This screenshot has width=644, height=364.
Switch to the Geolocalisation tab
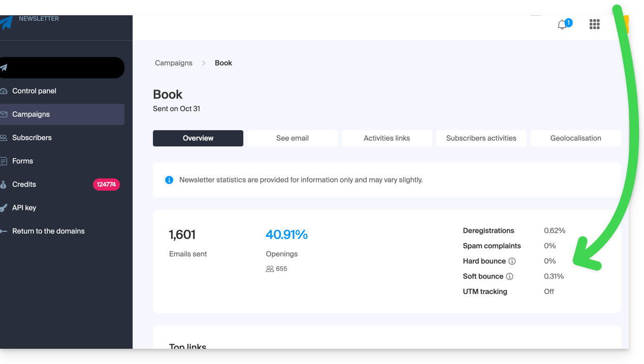[x=575, y=138]
